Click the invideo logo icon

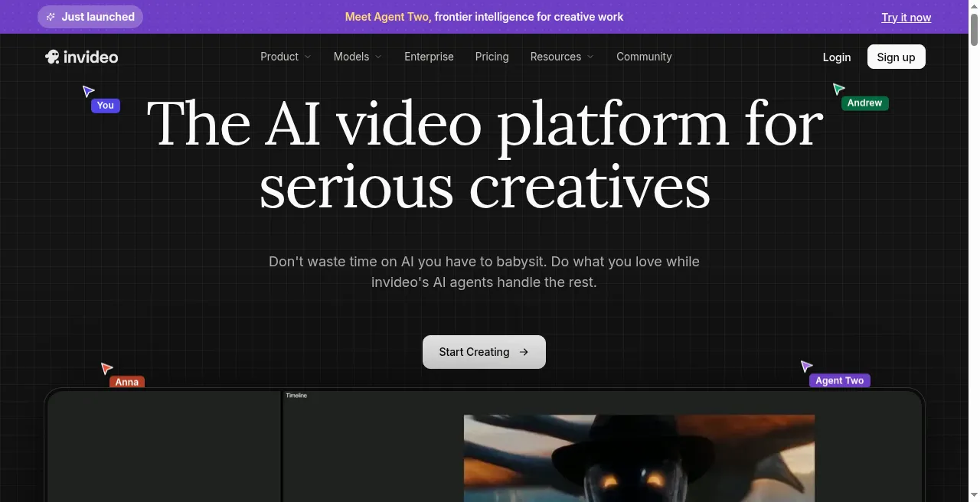(x=52, y=57)
